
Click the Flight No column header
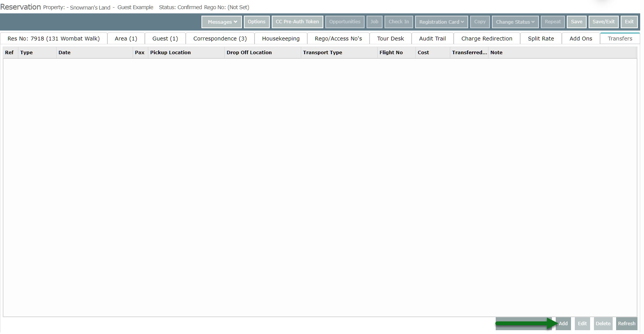pyautogui.click(x=396, y=53)
